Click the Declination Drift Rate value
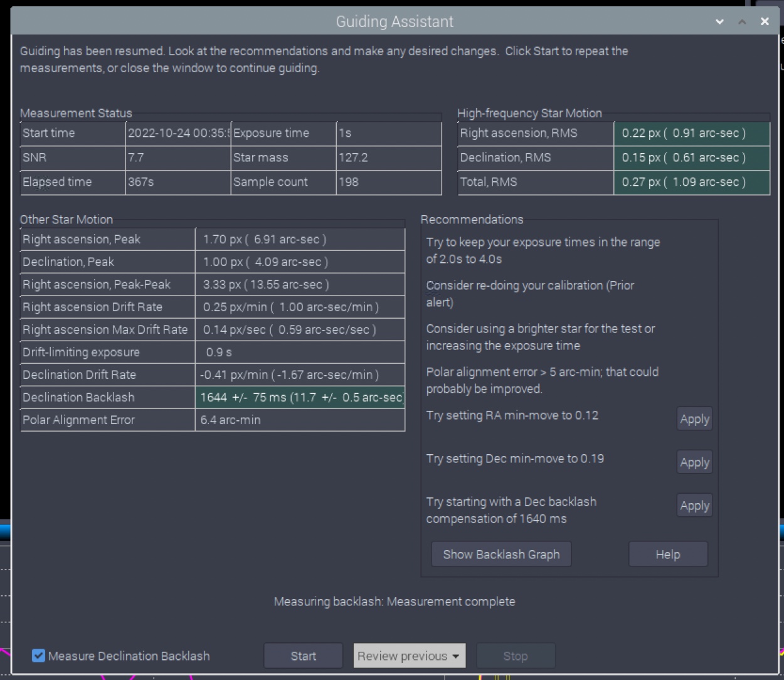This screenshot has width=784, height=680. tap(300, 375)
